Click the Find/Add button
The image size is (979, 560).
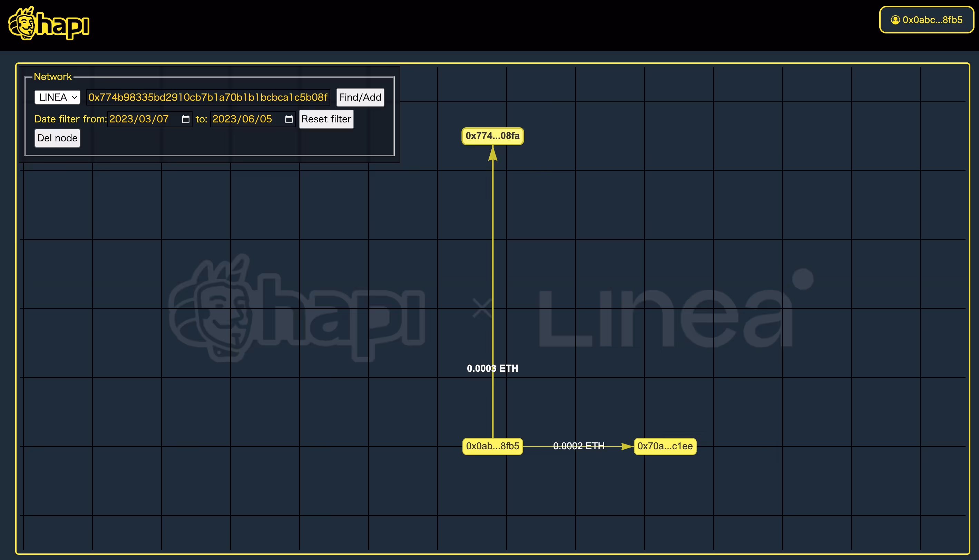tap(360, 97)
